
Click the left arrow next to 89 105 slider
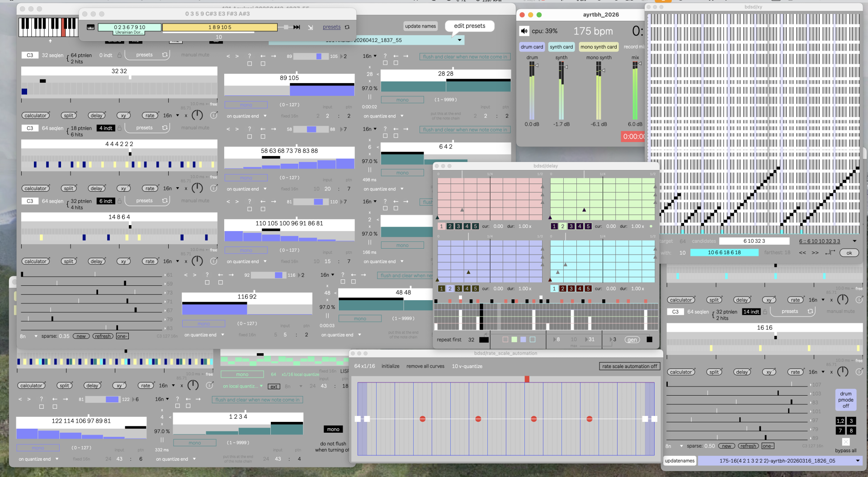coord(263,56)
